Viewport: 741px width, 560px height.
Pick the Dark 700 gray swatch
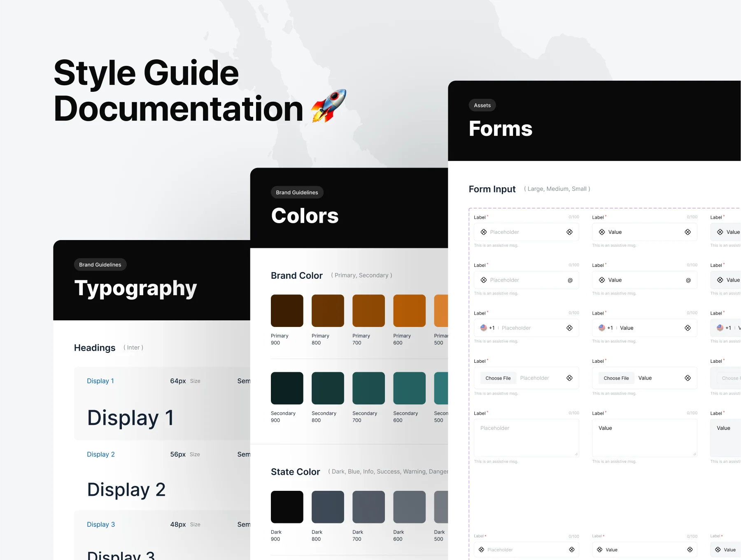point(368,507)
